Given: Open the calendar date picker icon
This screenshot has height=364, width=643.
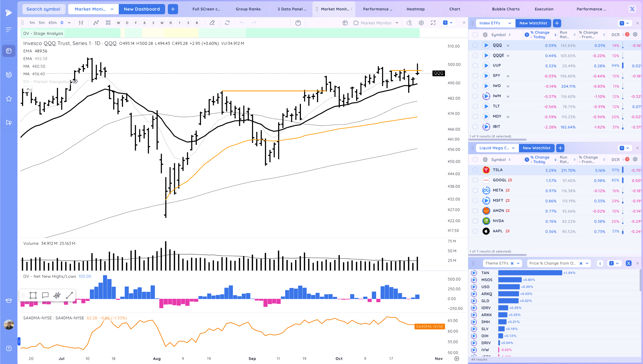Looking at the screenshot, I should [298, 23].
